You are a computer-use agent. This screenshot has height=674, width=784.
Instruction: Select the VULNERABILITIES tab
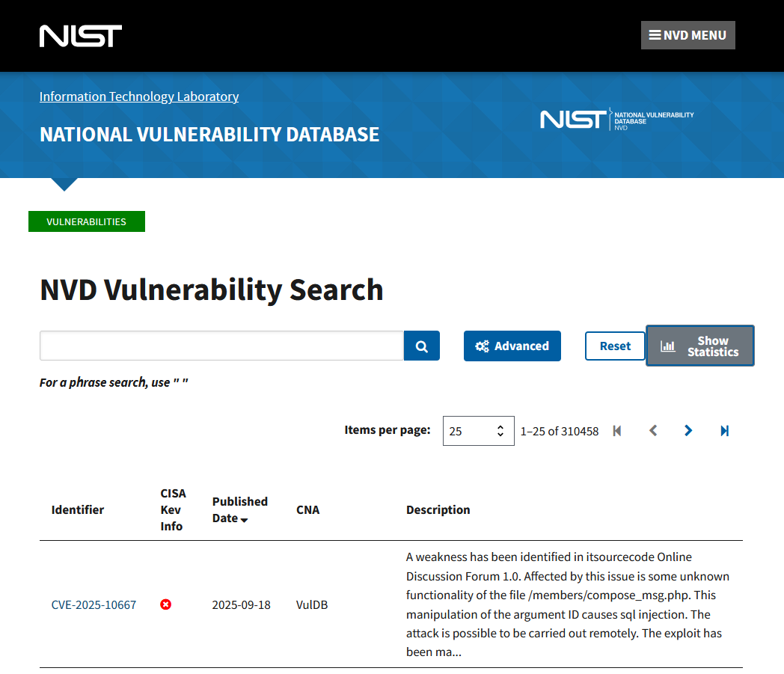pos(86,221)
